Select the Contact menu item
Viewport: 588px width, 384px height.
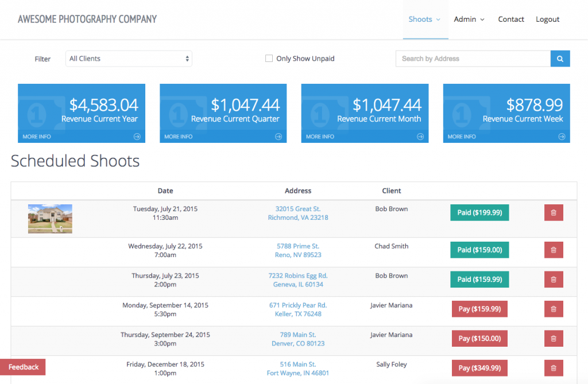click(x=510, y=19)
